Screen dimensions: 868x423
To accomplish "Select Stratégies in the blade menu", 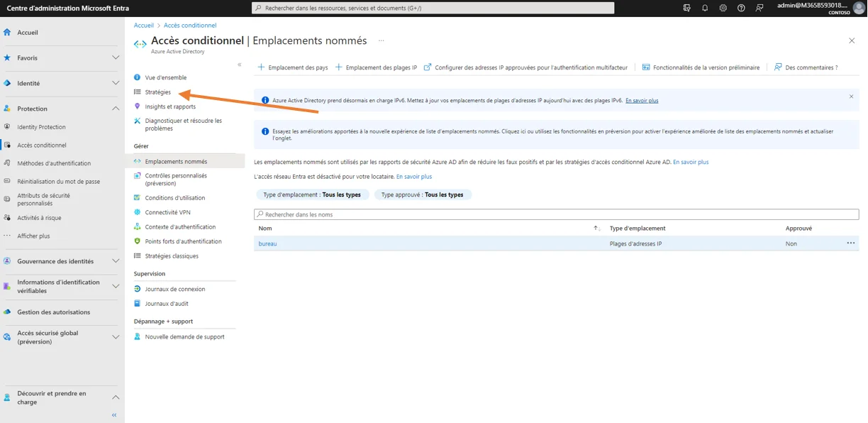I will pos(157,92).
